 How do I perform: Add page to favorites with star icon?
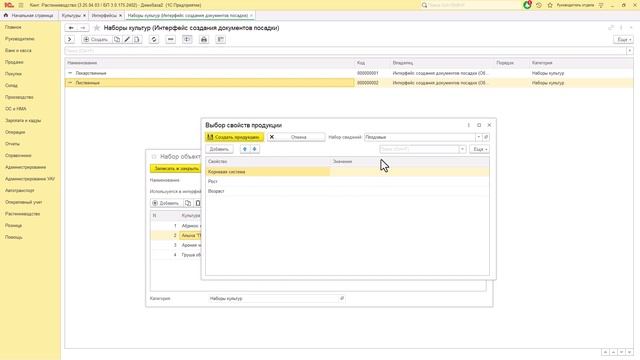97,28
